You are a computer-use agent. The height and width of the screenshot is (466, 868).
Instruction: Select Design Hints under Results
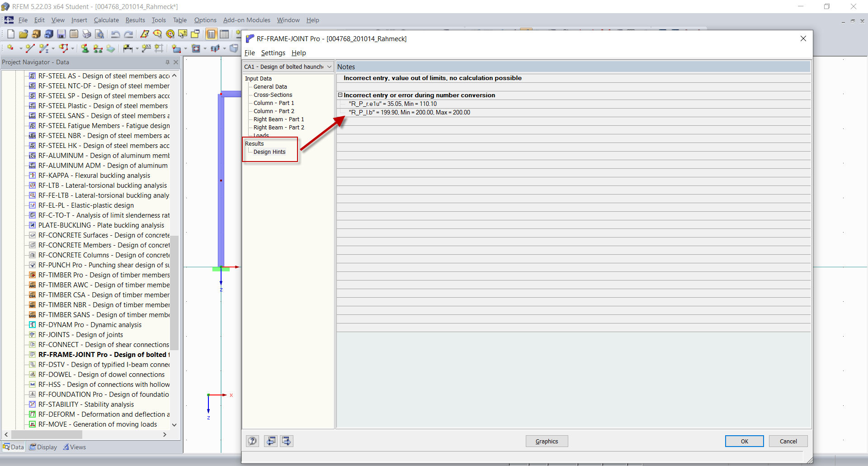click(x=269, y=152)
